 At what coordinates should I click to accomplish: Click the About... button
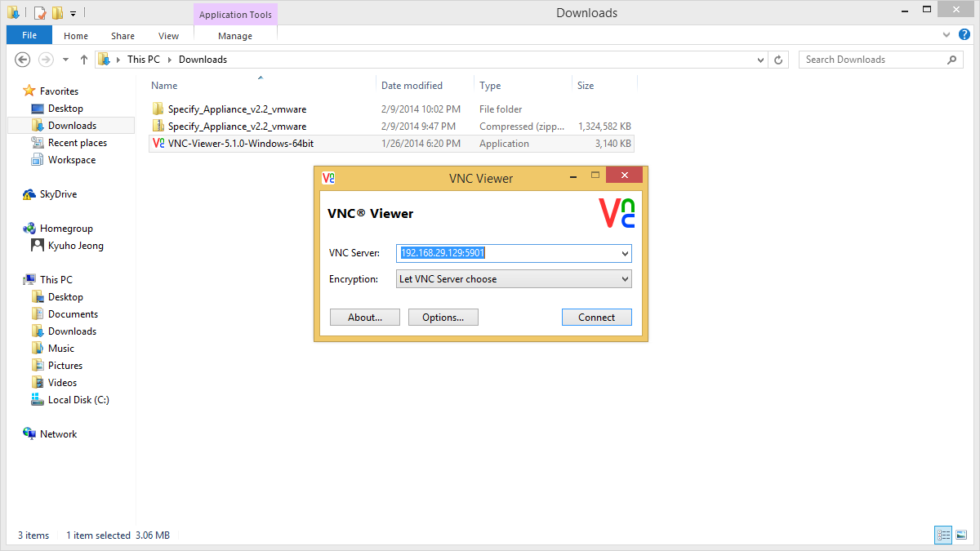tap(365, 318)
